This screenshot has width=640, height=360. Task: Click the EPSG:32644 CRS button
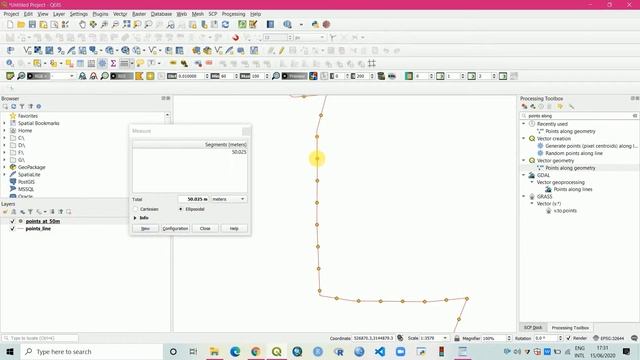click(x=609, y=338)
